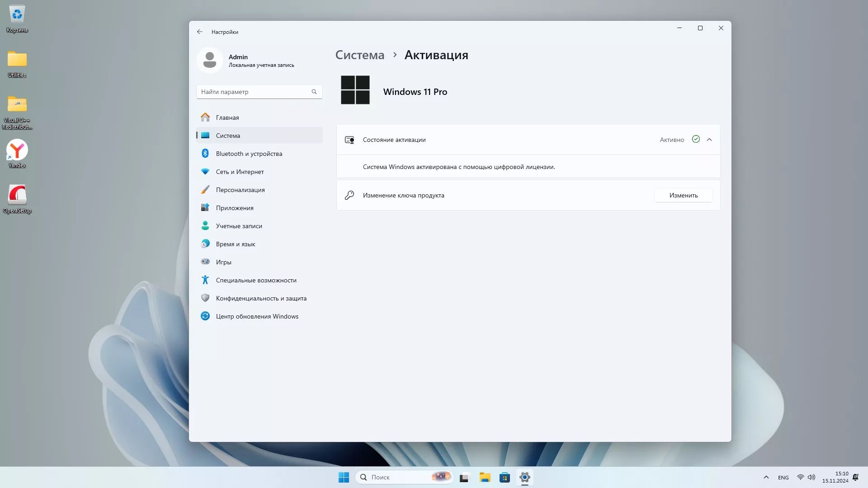868x488 pixels.
Task: Switch ENG input language indicator
Action: coord(783,478)
